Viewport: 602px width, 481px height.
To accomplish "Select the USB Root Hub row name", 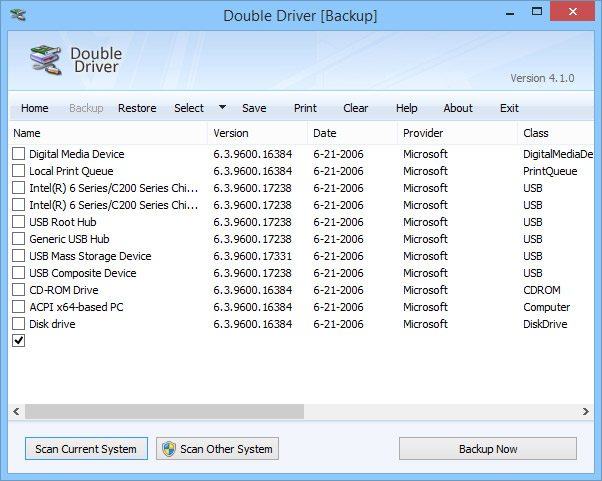I will (x=63, y=222).
